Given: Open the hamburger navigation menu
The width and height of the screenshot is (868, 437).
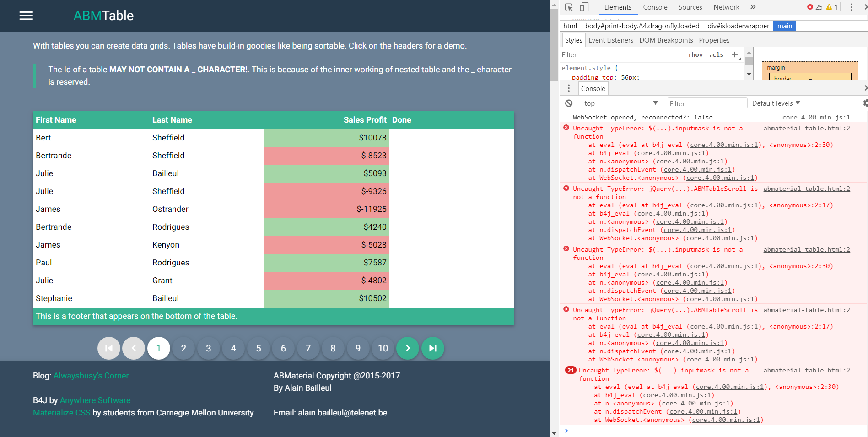Looking at the screenshot, I should [x=26, y=16].
